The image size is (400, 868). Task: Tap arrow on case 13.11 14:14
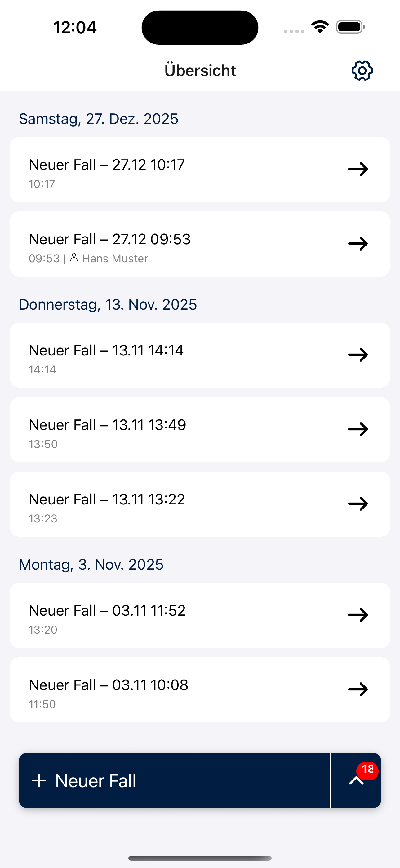point(358,355)
